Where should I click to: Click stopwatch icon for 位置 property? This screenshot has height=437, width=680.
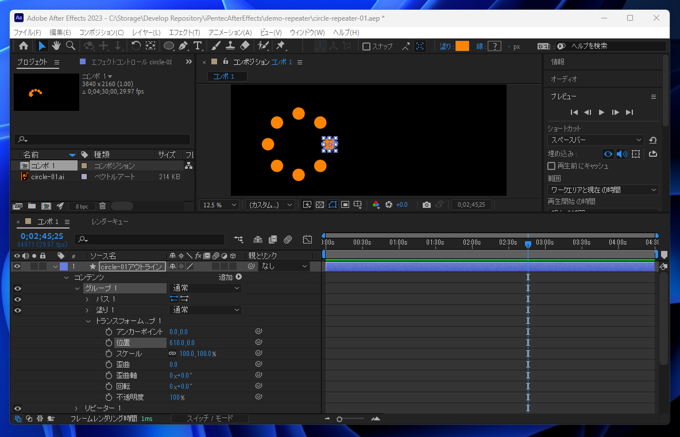tap(109, 343)
